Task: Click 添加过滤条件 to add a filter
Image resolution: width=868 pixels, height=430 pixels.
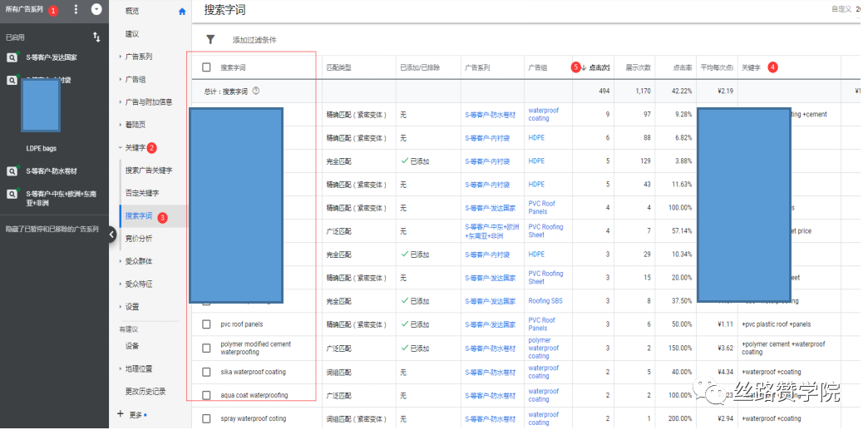Action: coord(254,40)
